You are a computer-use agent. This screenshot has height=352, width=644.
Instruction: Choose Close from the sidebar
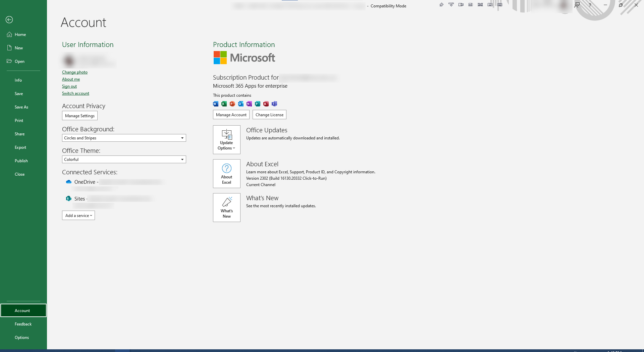(x=23, y=174)
